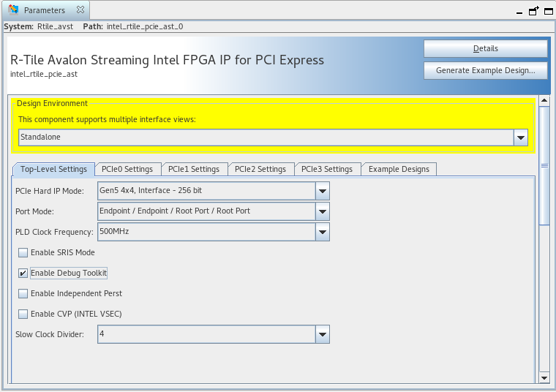Minimize the Parameters panel

519,11
